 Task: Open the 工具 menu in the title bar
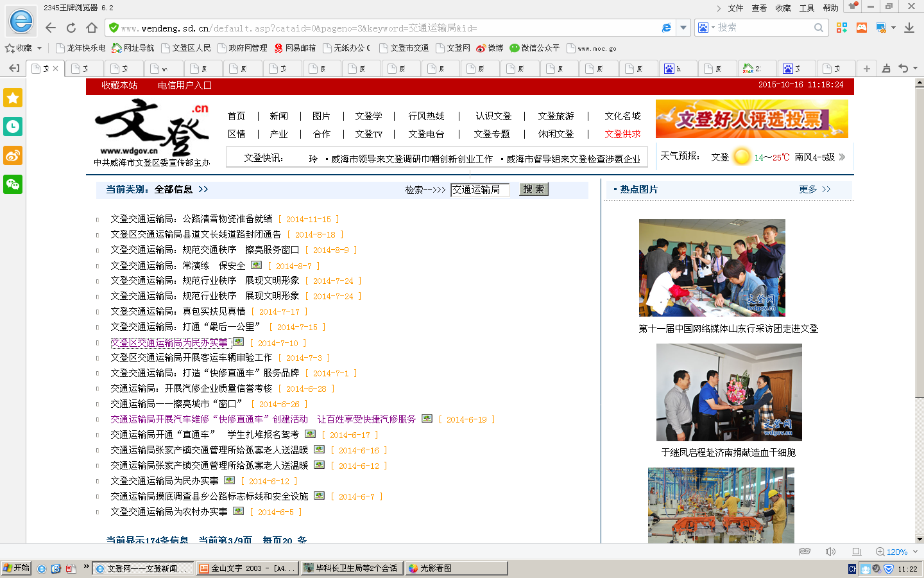(807, 8)
